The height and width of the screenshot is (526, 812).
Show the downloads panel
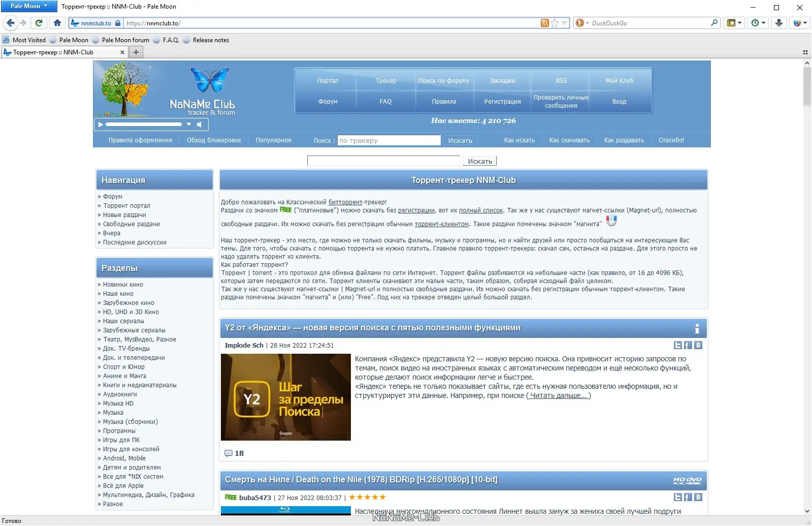778,23
